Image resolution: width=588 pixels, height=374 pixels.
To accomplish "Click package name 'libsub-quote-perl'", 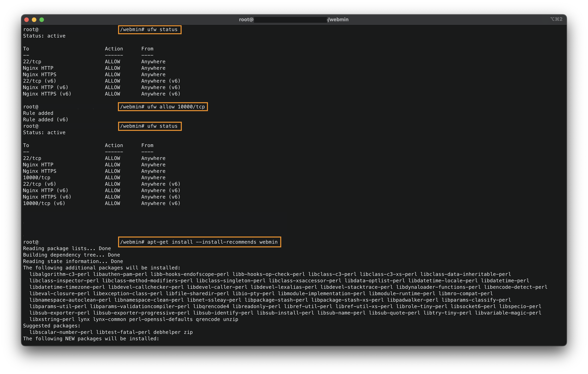I will coord(394,313).
